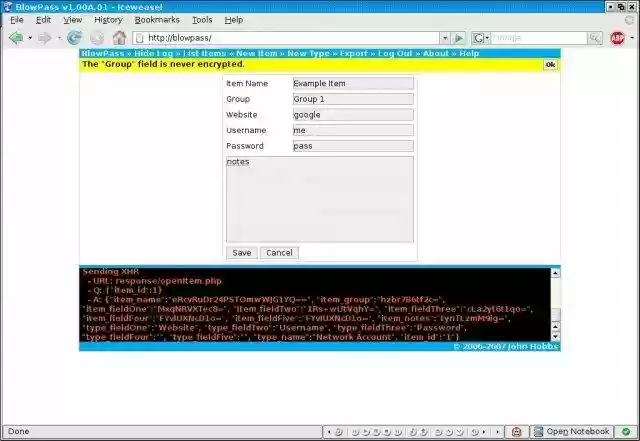Click the log panel scrollbar thumb
Screen dimensions: 640x441
pos(556,315)
